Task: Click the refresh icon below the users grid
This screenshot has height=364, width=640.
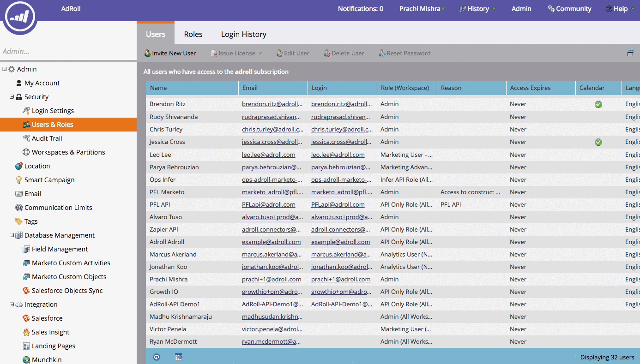Action: click(157, 357)
